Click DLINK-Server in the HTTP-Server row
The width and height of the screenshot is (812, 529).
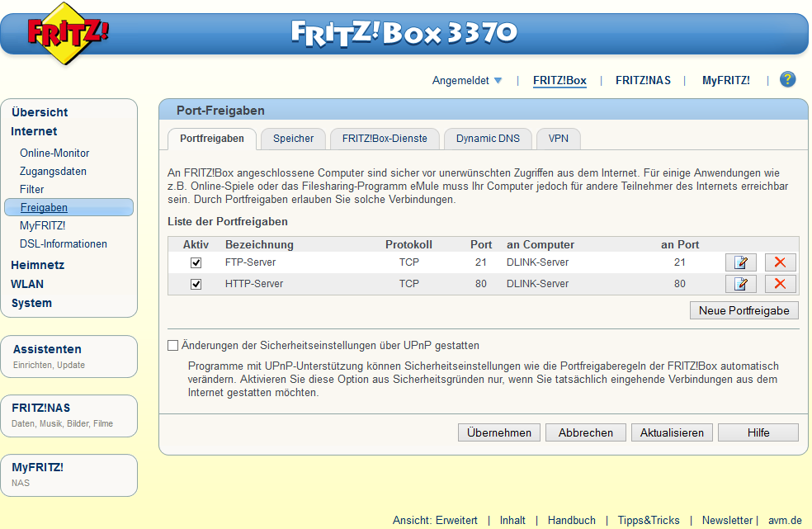537,283
